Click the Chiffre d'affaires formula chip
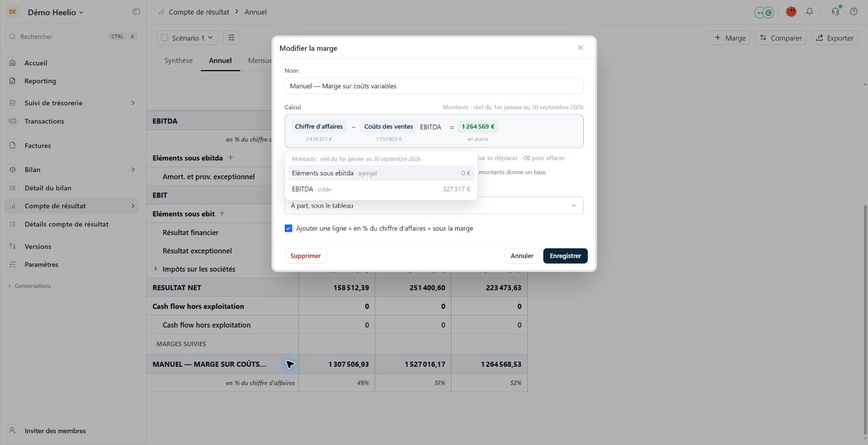 coord(319,126)
